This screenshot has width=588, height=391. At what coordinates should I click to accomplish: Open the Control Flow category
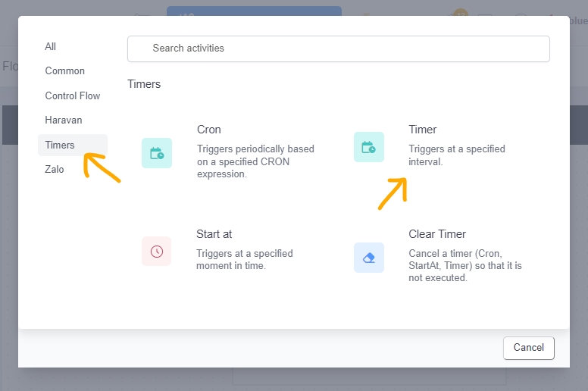tap(73, 95)
